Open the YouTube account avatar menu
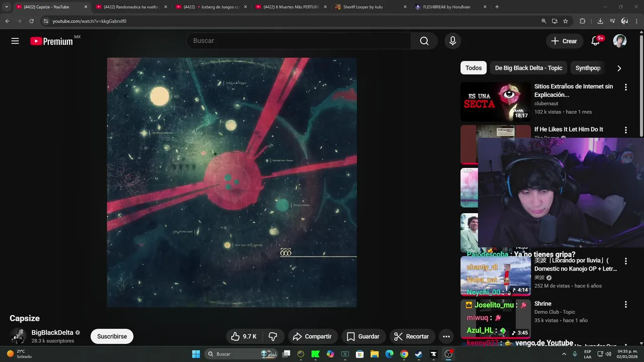Screen dimensions: 644x362 pyautogui.click(x=620, y=41)
